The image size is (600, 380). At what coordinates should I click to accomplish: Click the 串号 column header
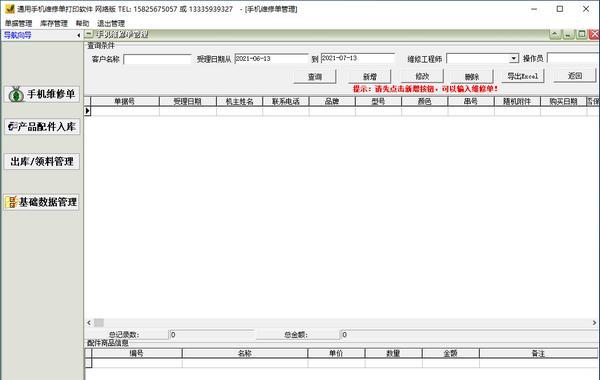[471, 101]
